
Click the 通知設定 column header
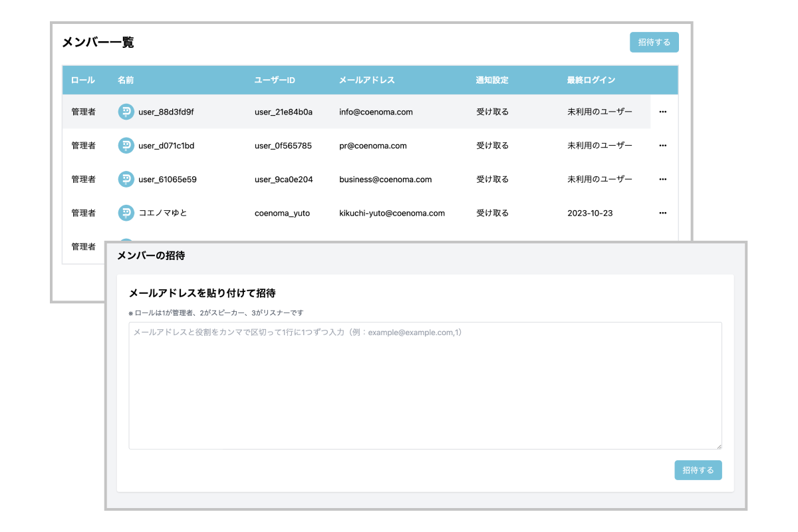pos(492,80)
